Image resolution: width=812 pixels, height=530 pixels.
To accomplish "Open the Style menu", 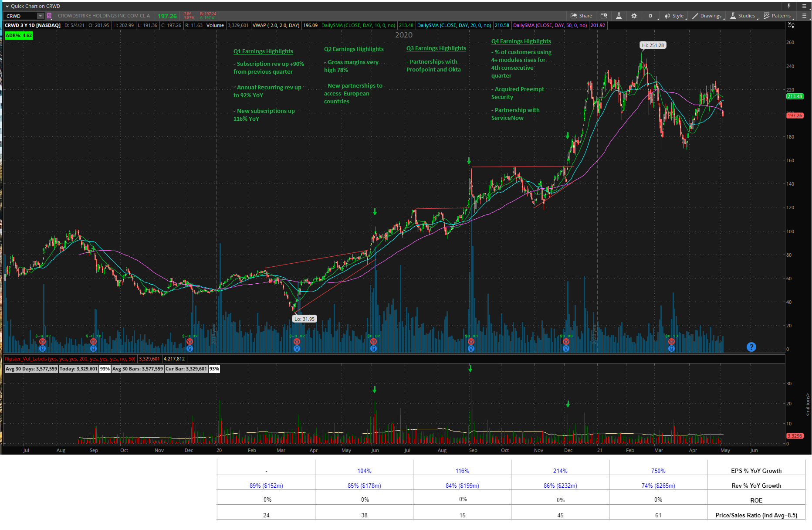I will click(x=674, y=16).
